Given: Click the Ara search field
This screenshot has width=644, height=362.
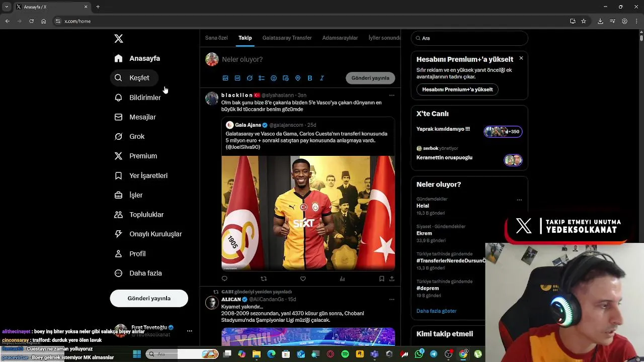Looking at the screenshot, I should [x=469, y=38].
